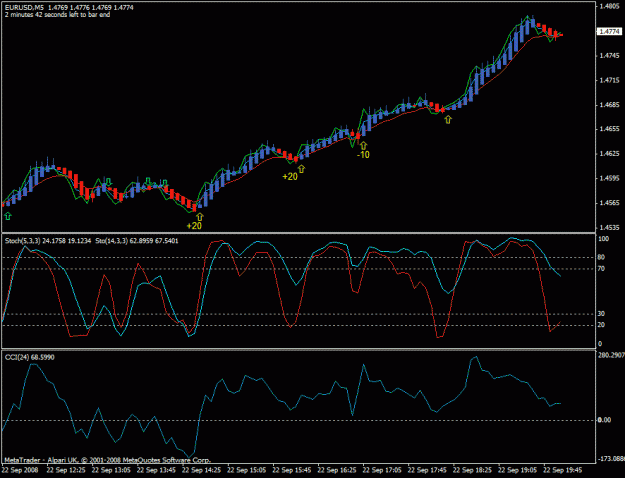Click the 22 Sep 12:25 time label
The image size is (625, 478).
tap(66, 470)
